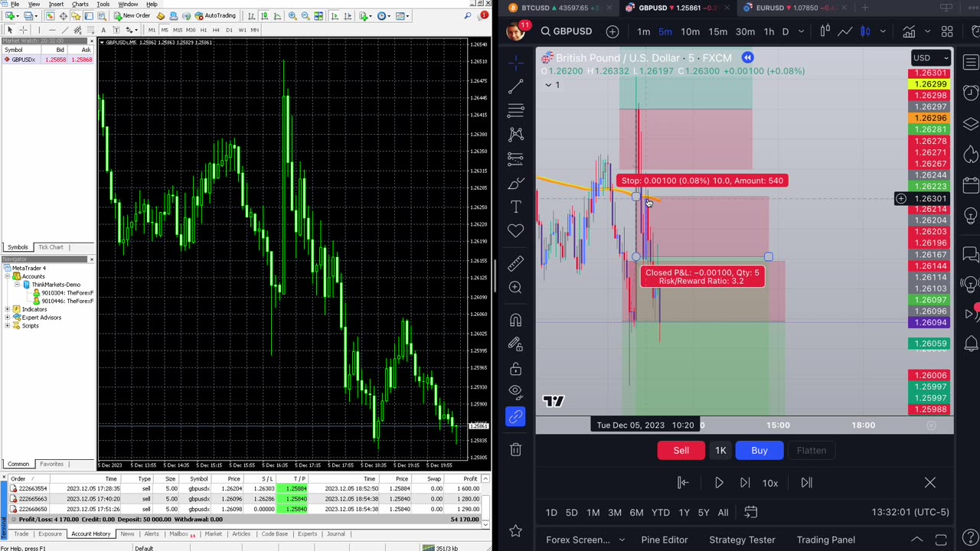Toggle magnet mode in TradingView sidebar
980x551 pixels.
tap(515, 320)
